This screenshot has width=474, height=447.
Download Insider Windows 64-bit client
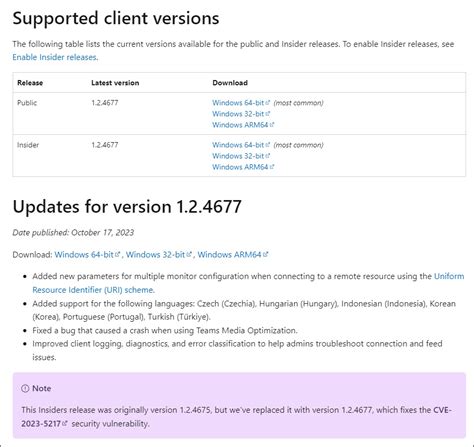[x=238, y=145]
